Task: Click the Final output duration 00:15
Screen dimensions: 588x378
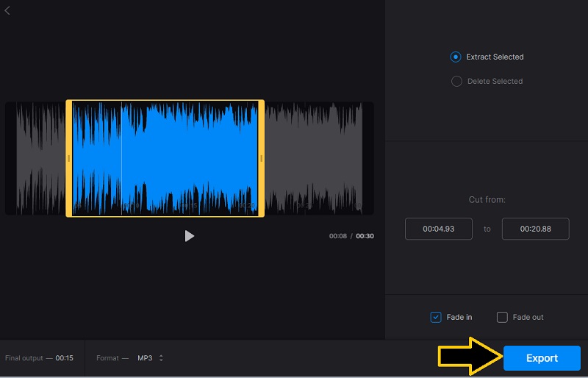Action: (x=64, y=358)
